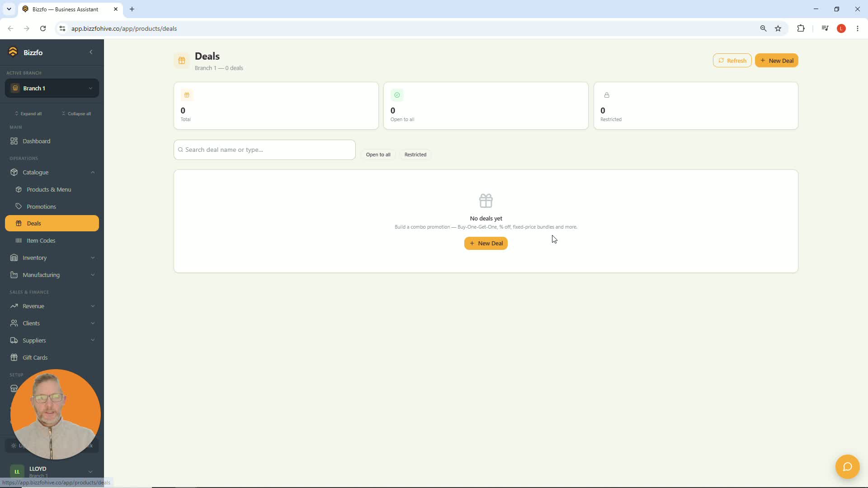Open the chat support bubble icon
Viewport: 868px width, 488px height.
(x=847, y=467)
